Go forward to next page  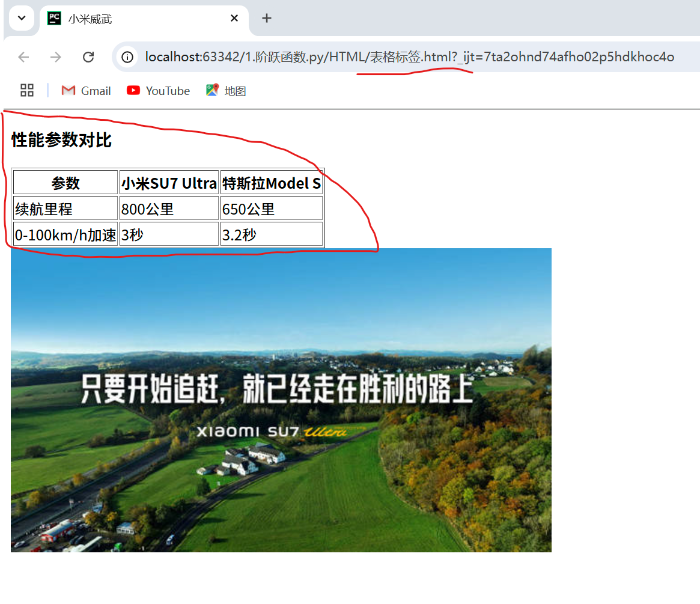[x=56, y=57]
